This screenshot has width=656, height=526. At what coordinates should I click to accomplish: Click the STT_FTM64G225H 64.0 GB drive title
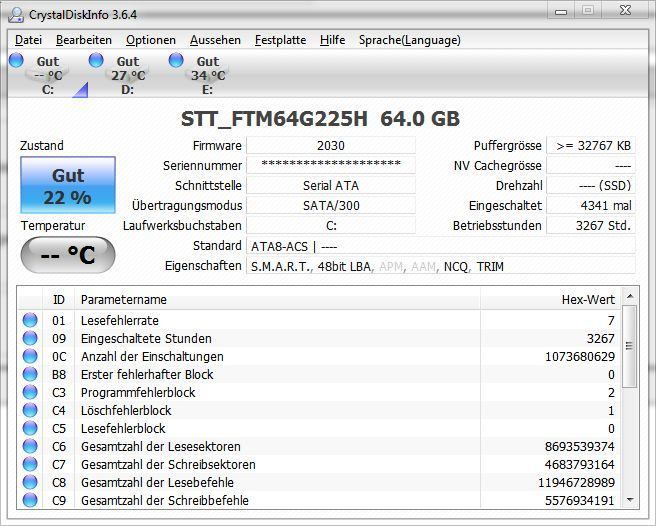[x=320, y=119]
